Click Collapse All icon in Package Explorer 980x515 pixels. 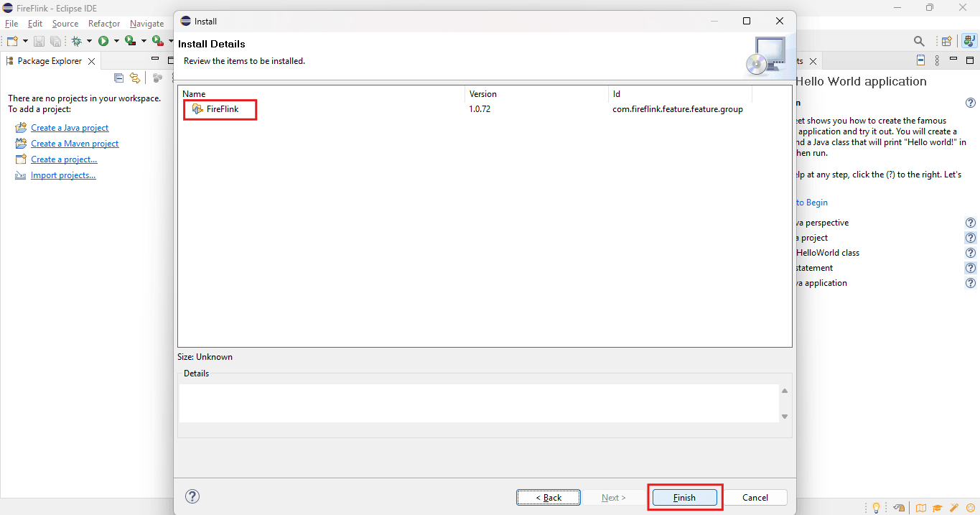pos(119,78)
